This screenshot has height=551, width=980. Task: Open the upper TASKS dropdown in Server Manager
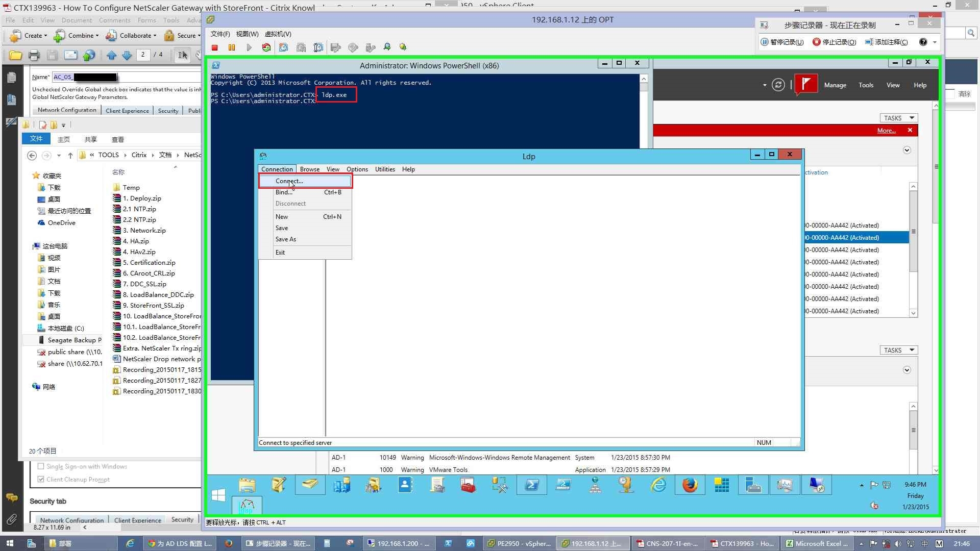[898, 118]
